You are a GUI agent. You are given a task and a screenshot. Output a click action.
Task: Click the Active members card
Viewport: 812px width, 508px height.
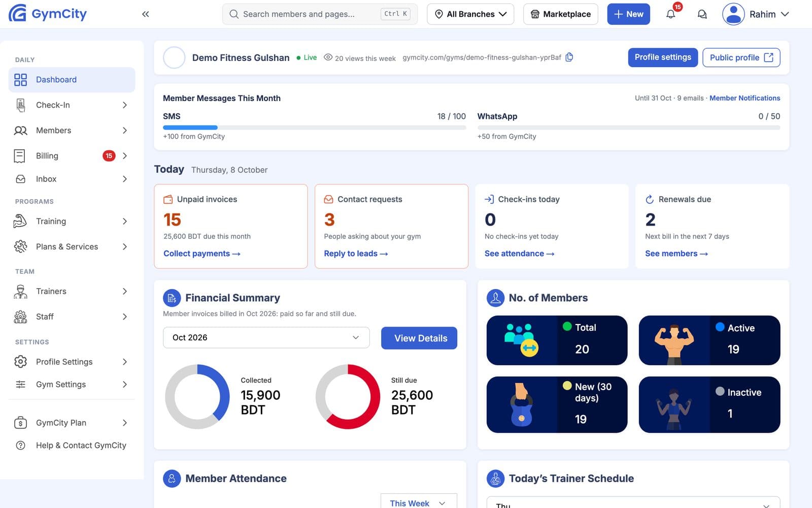[x=709, y=340]
